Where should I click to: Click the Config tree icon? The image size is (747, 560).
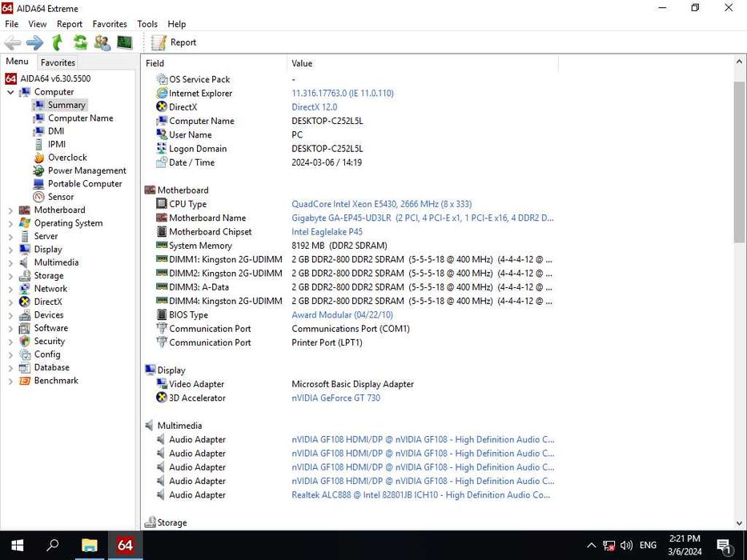tap(25, 354)
